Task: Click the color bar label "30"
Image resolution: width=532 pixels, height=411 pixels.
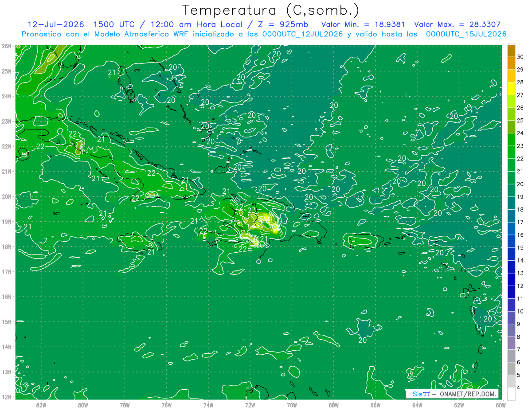Action: tap(520, 57)
